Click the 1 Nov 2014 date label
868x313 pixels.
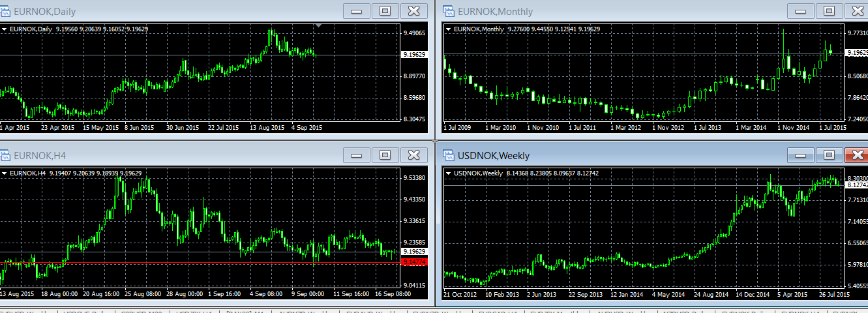pyautogui.click(x=794, y=128)
